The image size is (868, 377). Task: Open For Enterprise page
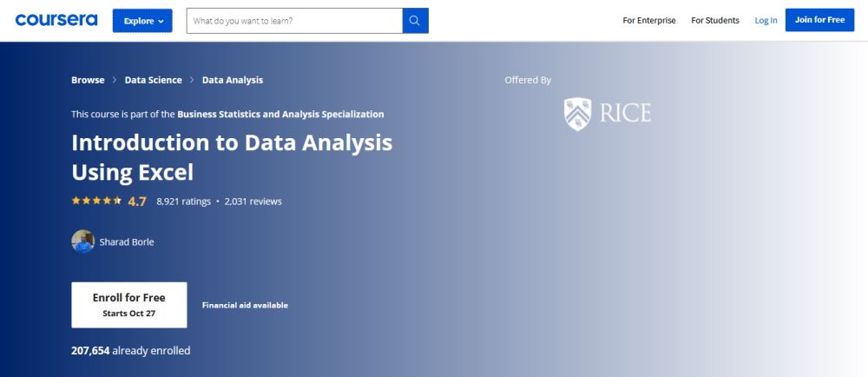648,21
